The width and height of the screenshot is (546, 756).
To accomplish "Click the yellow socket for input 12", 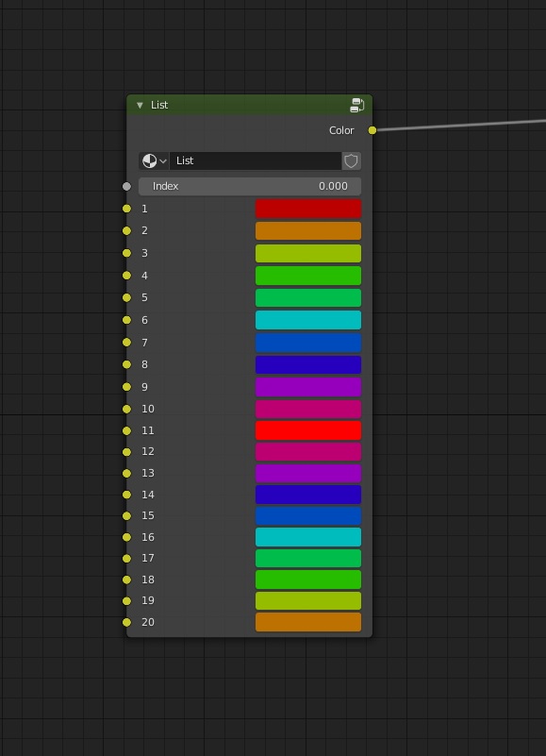I will 126,452.
